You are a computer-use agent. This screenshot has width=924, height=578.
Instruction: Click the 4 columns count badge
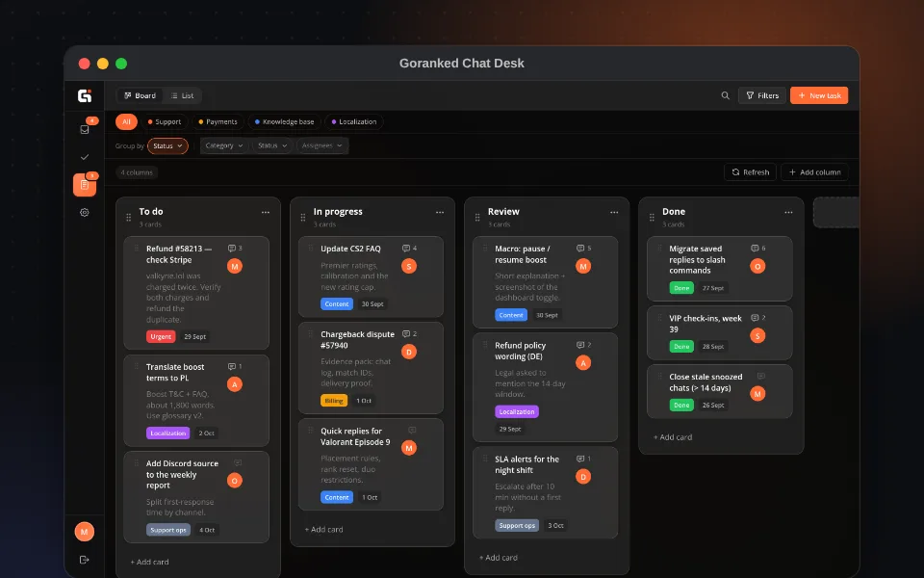tap(137, 172)
